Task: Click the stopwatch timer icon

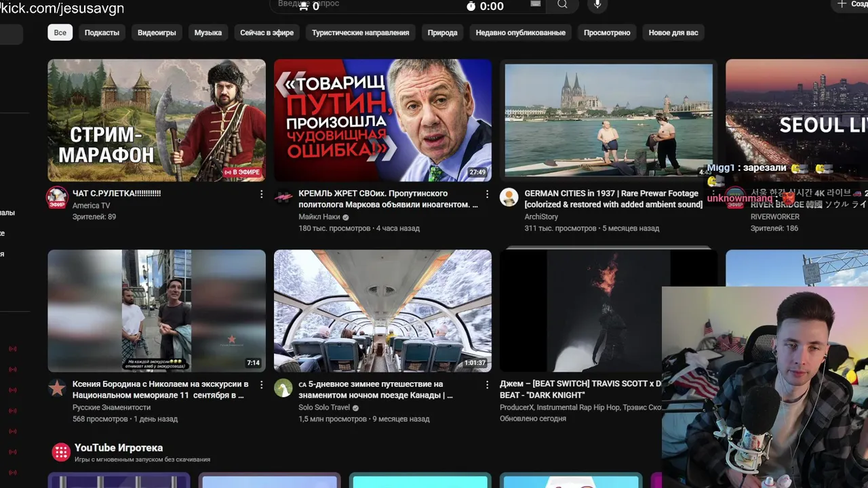Action: [471, 6]
